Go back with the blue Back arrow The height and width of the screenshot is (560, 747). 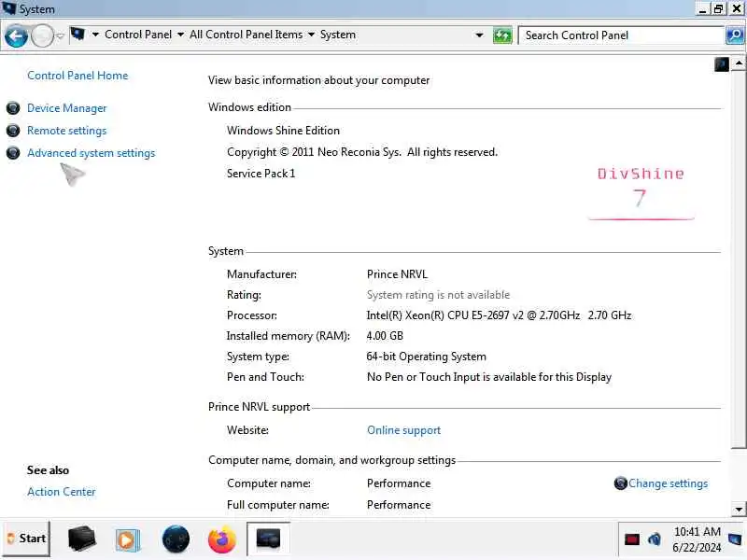pyautogui.click(x=16, y=35)
